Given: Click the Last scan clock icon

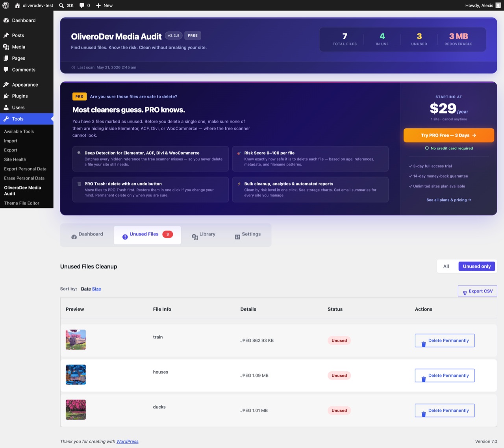Looking at the screenshot, I should [x=73, y=68].
